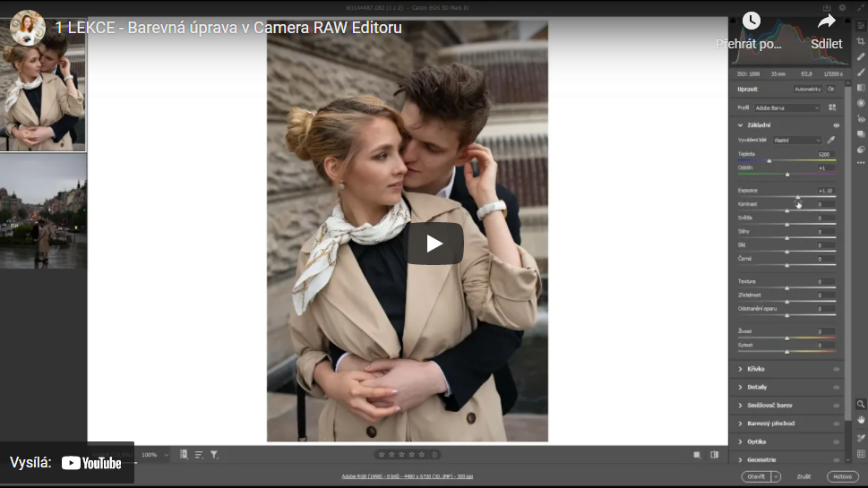Toggle the grid overlay icon
The width and height of the screenshot is (868, 488).
(x=861, y=454)
